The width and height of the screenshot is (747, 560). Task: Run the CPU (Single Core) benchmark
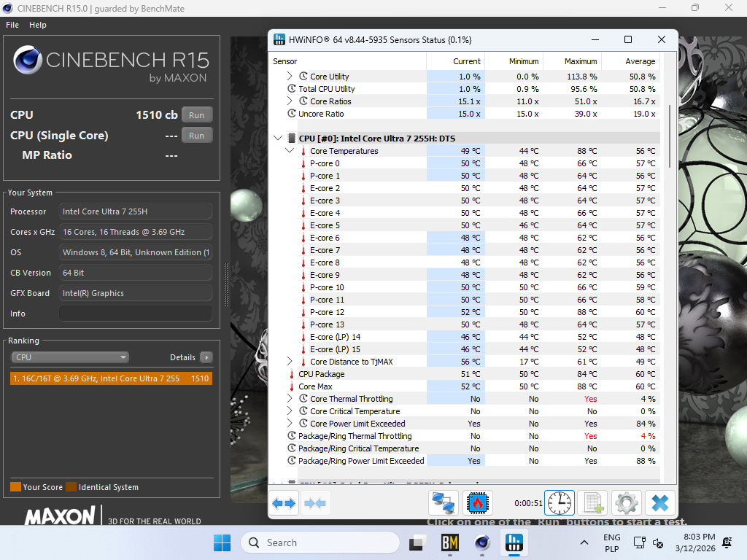[197, 136]
